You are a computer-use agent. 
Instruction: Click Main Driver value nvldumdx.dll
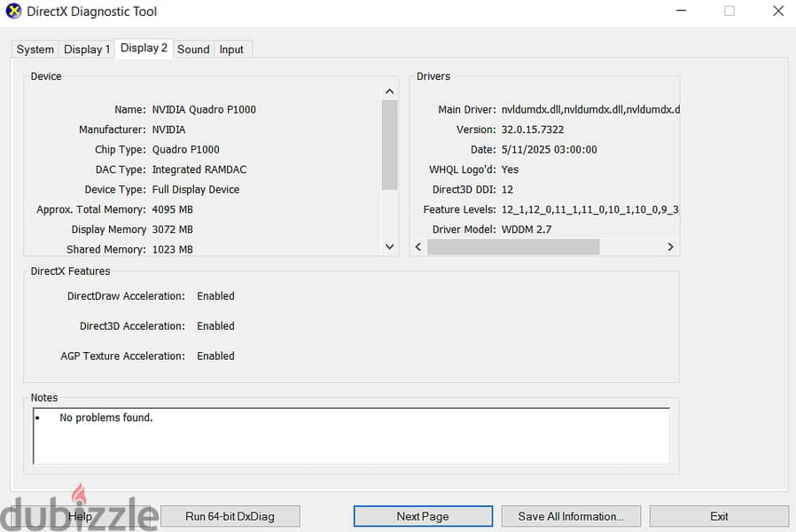(x=590, y=110)
